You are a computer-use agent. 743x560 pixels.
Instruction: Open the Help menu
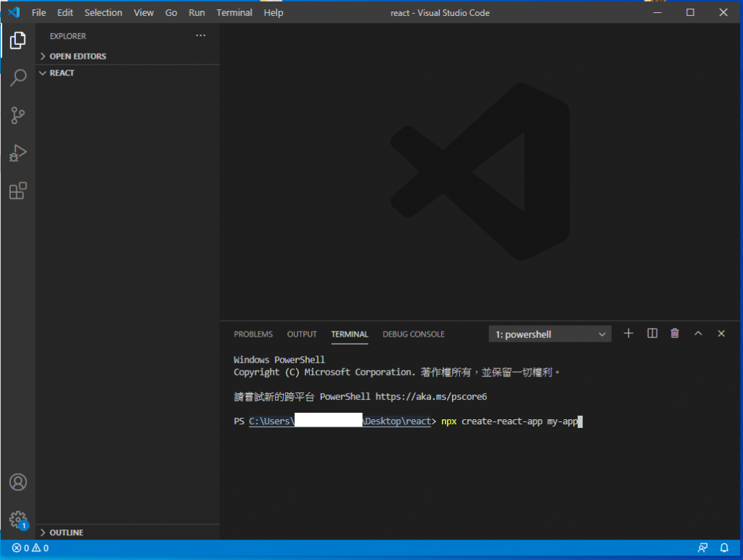[274, 13]
